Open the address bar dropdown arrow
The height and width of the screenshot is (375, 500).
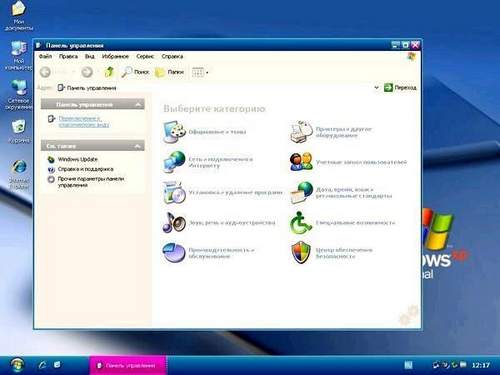[376, 88]
